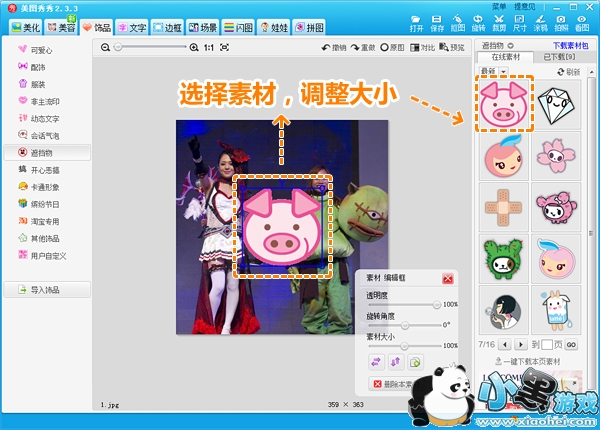
Task: Click the fit-to-window icon
Action: [225, 47]
